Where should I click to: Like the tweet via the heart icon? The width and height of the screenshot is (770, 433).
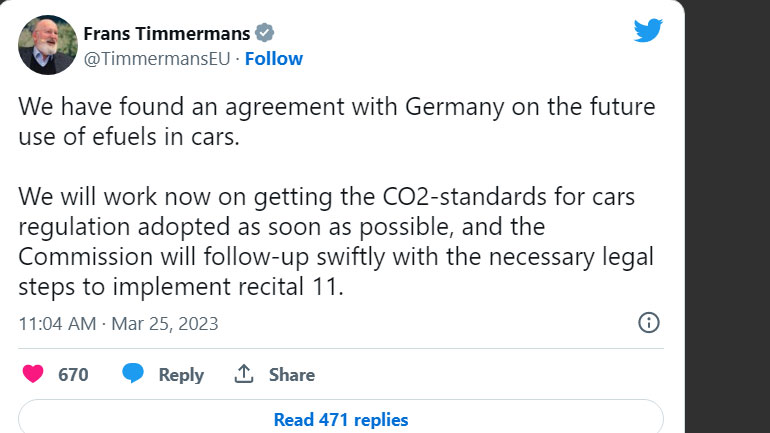[33, 374]
